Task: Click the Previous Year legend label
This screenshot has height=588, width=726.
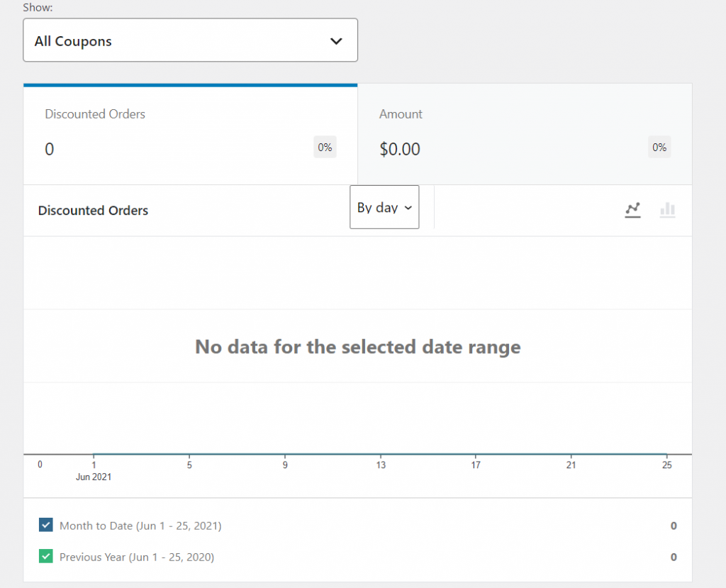Action: tap(137, 557)
